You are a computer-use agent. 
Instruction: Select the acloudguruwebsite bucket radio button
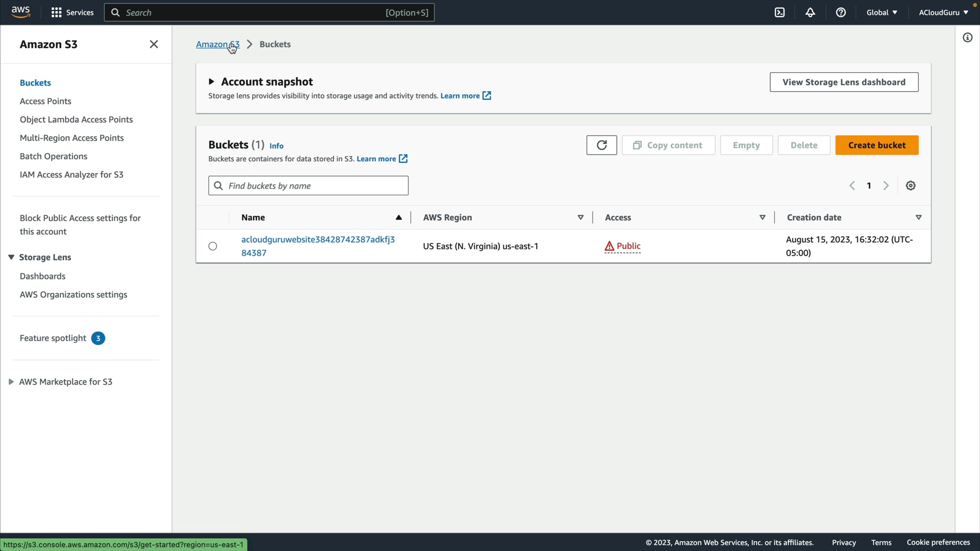pyautogui.click(x=213, y=246)
